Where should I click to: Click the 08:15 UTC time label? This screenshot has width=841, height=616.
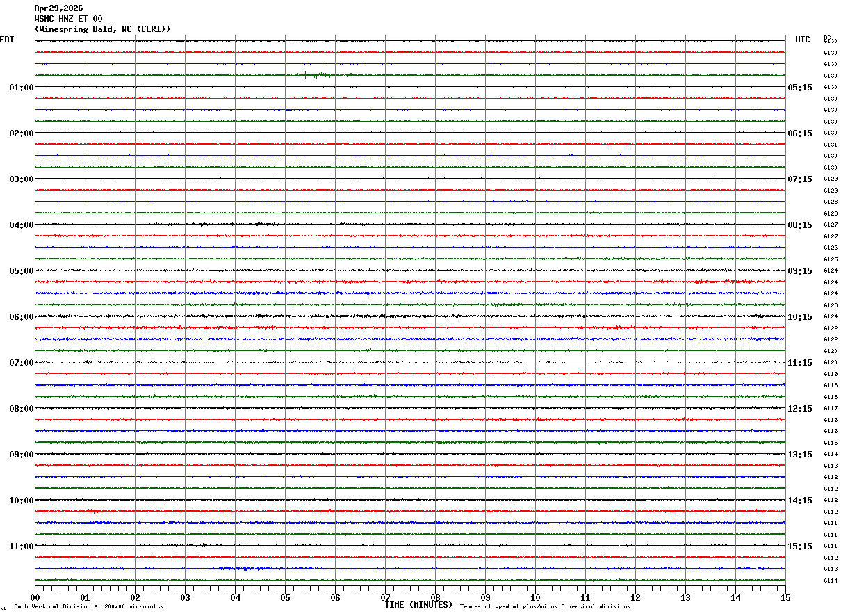[x=799, y=225]
